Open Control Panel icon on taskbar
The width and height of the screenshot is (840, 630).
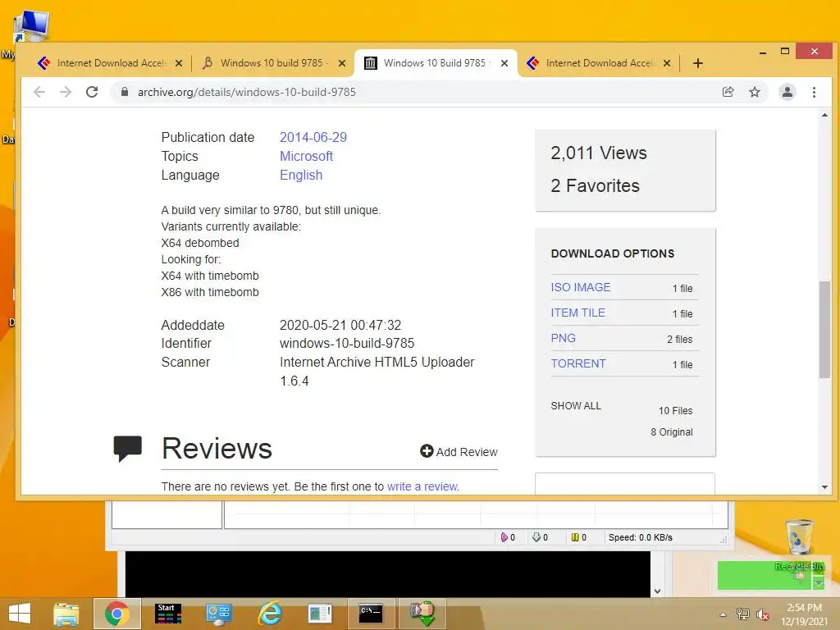click(218, 614)
